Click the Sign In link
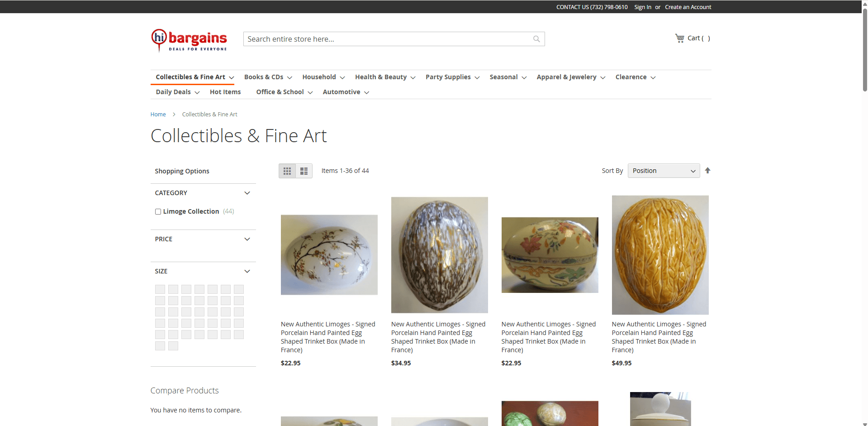Viewport: 868px width, 426px height. pyautogui.click(x=642, y=7)
